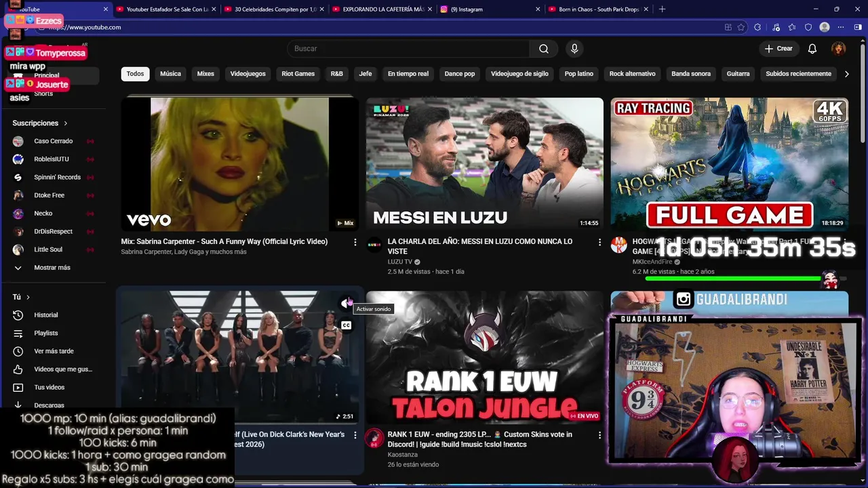
Task: Open the browser favorites list icon
Action: 791,27
